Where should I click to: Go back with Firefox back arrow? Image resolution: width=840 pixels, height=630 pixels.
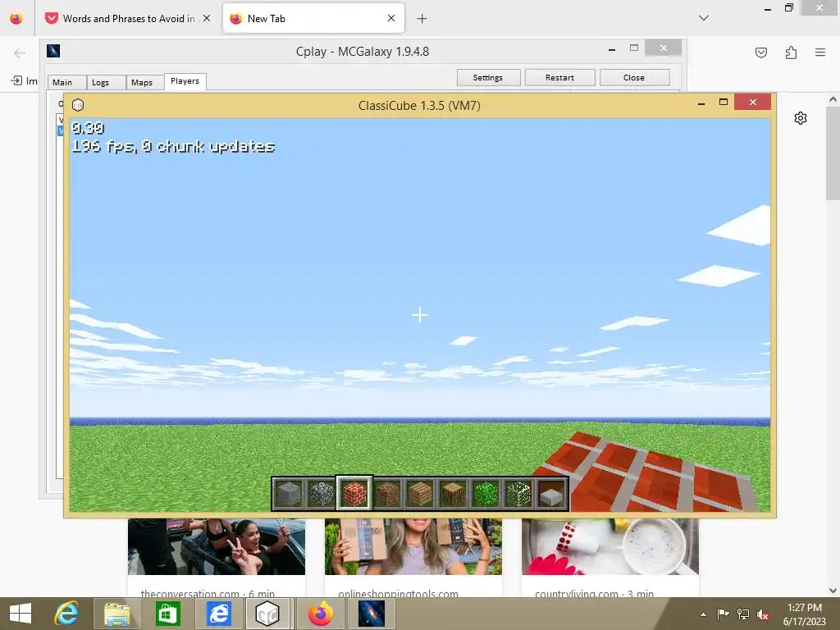20,52
